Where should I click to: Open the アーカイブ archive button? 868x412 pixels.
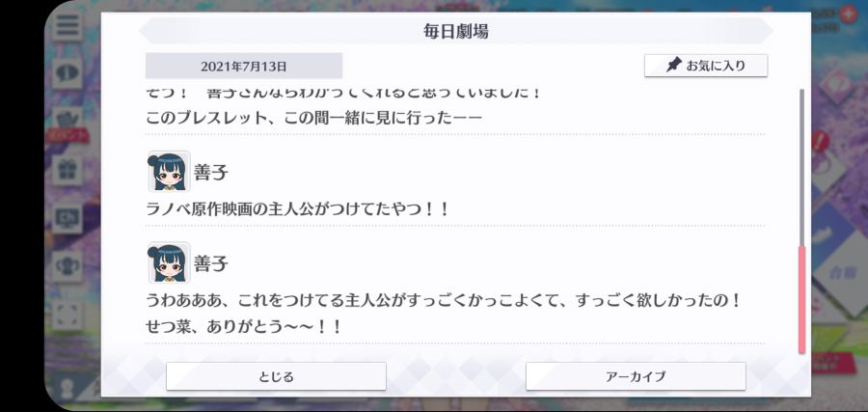click(636, 376)
